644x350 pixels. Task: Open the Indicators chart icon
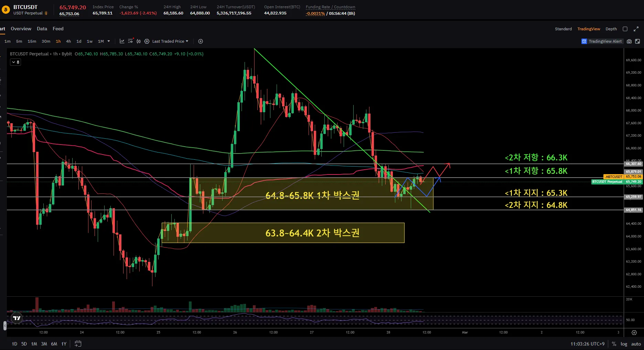click(x=122, y=41)
